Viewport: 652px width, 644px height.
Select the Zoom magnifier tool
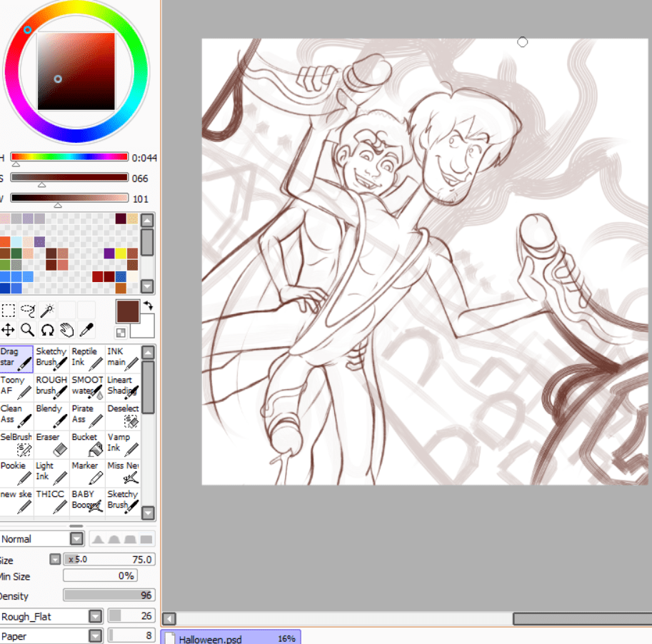click(27, 330)
